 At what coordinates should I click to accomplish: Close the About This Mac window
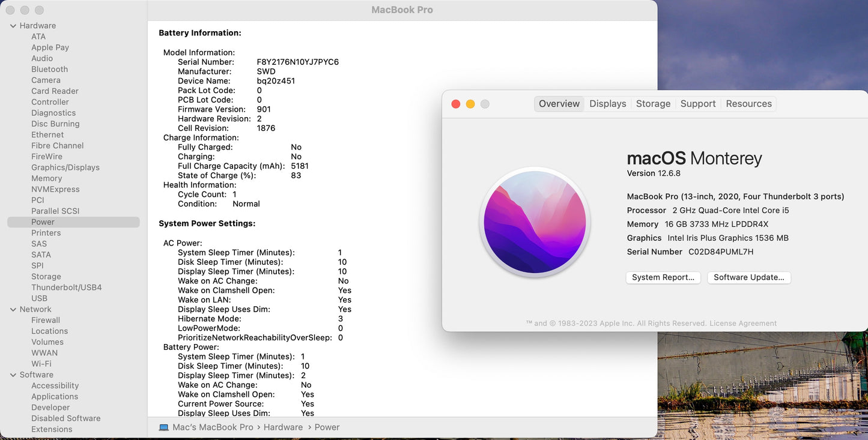coord(456,104)
